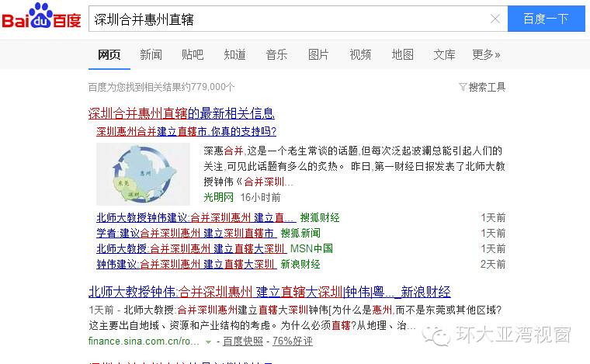Click the Shenzhen-Huizhou map thumbnail

click(144, 174)
